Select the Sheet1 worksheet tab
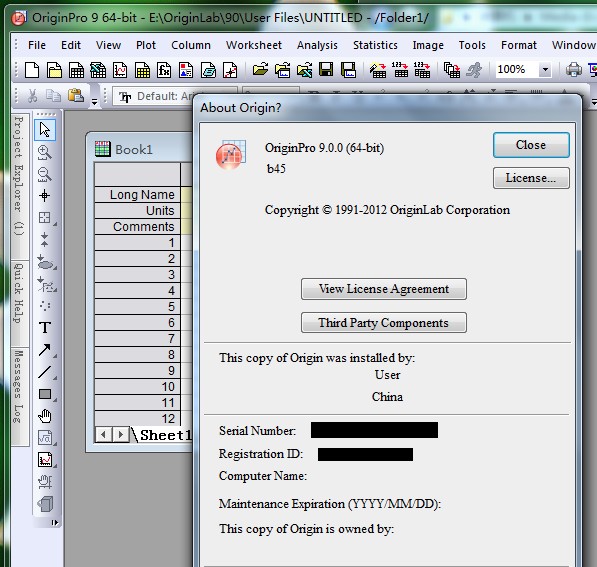 [165, 435]
